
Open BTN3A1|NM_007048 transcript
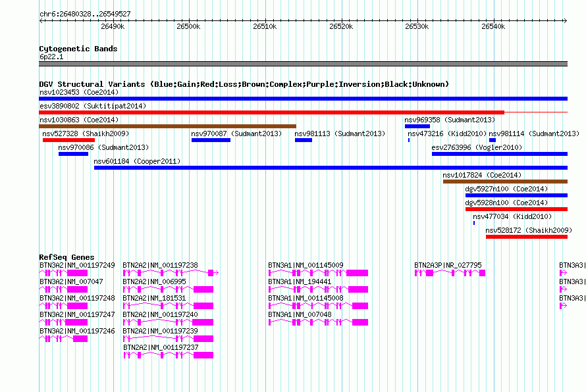click(319, 322)
